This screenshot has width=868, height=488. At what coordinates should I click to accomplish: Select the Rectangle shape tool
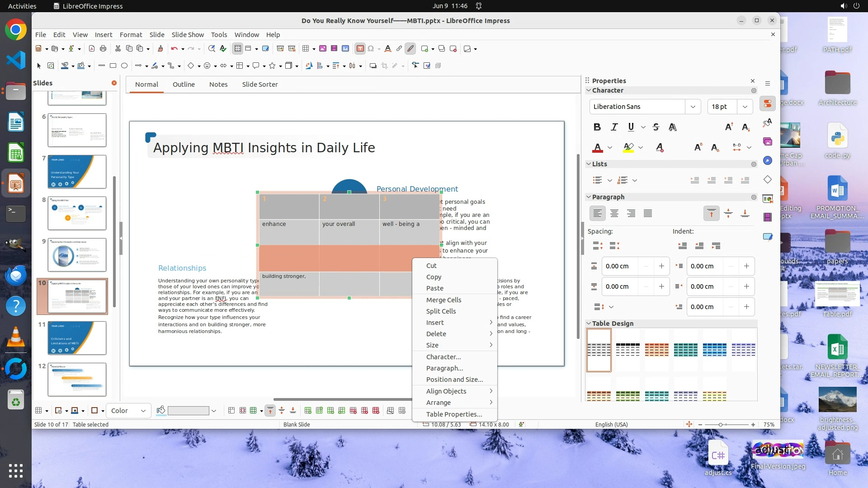click(113, 66)
